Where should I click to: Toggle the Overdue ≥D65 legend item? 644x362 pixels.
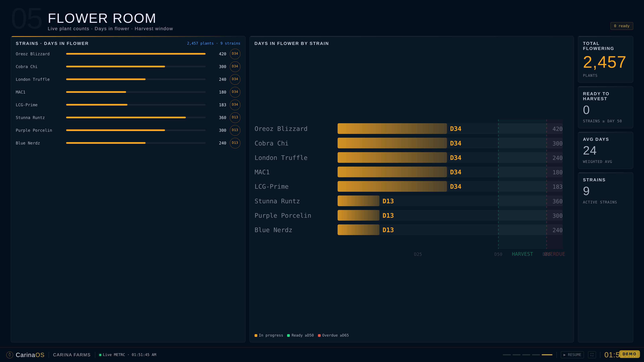click(333, 335)
